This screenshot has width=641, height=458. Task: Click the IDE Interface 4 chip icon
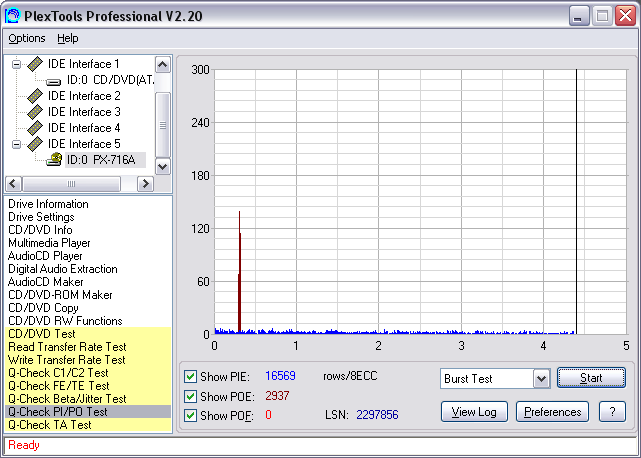point(35,128)
